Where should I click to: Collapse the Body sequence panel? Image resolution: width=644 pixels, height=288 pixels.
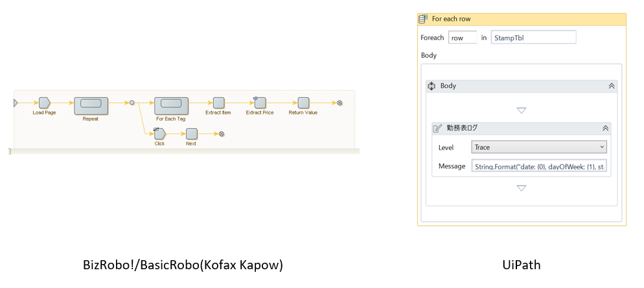tap(612, 86)
